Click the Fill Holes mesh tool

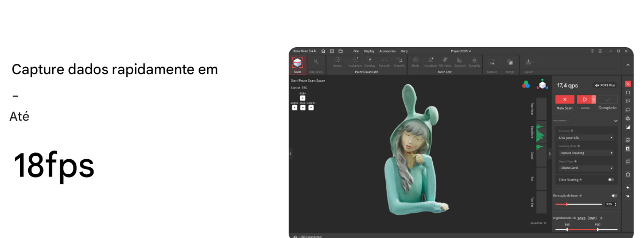(444, 61)
